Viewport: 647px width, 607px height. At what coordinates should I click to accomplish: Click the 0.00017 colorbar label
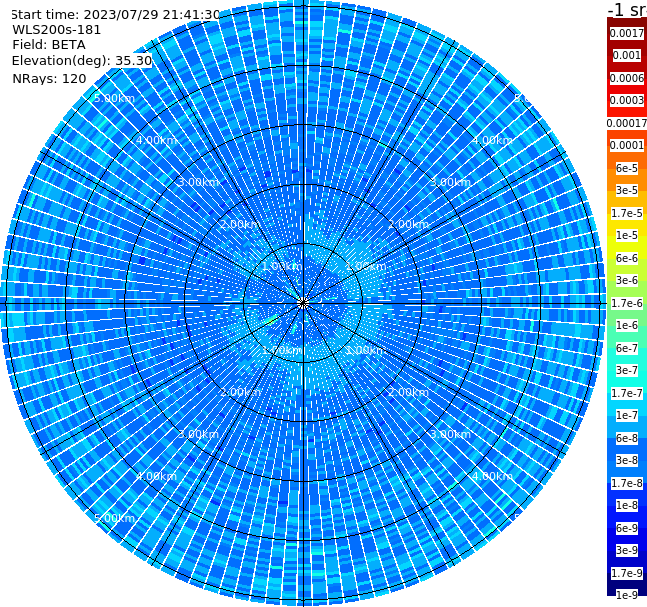pyautogui.click(x=627, y=123)
